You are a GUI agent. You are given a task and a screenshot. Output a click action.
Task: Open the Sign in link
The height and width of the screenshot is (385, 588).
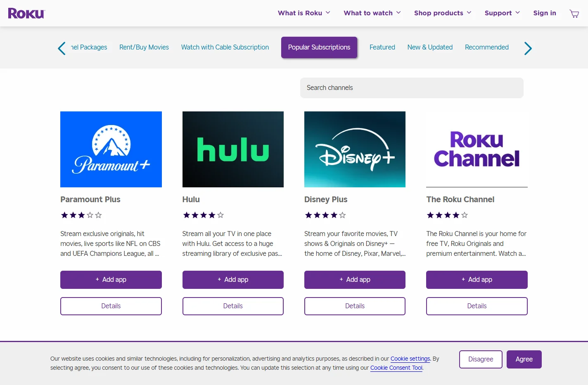click(x=545, y=13)
